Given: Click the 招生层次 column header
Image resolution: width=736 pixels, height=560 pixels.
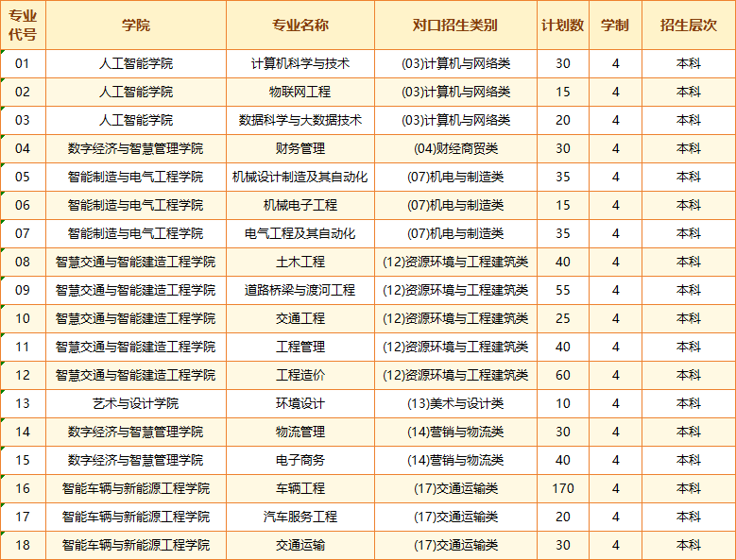Looking at the screenshot, I should click(x=688, y=25).
